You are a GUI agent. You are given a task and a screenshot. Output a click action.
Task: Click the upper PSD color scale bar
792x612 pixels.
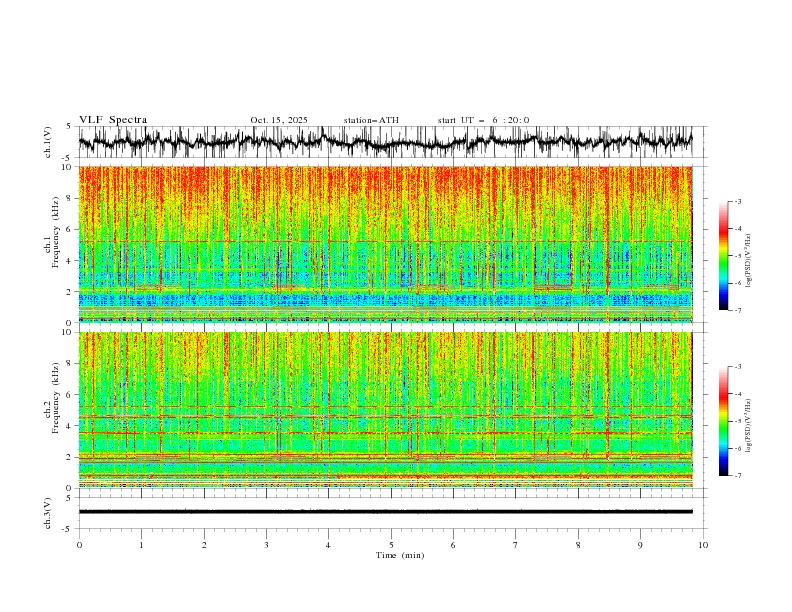coord(724,256)
